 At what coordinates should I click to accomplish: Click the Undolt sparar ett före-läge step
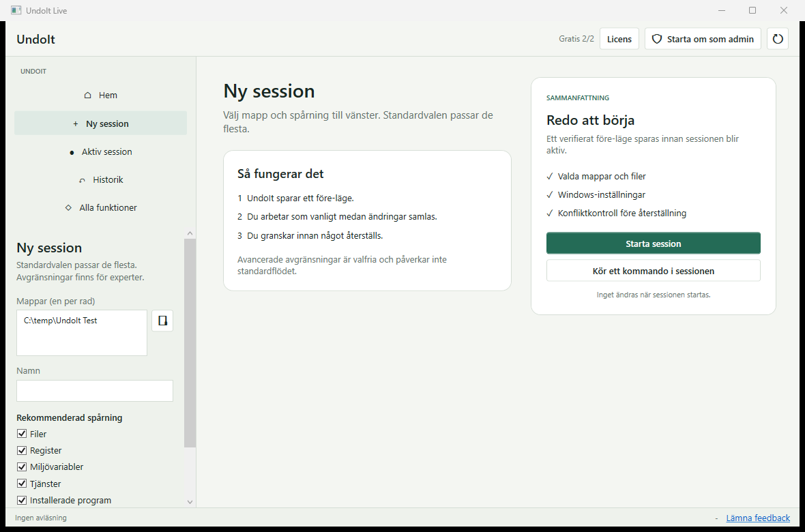click(295, 198)
